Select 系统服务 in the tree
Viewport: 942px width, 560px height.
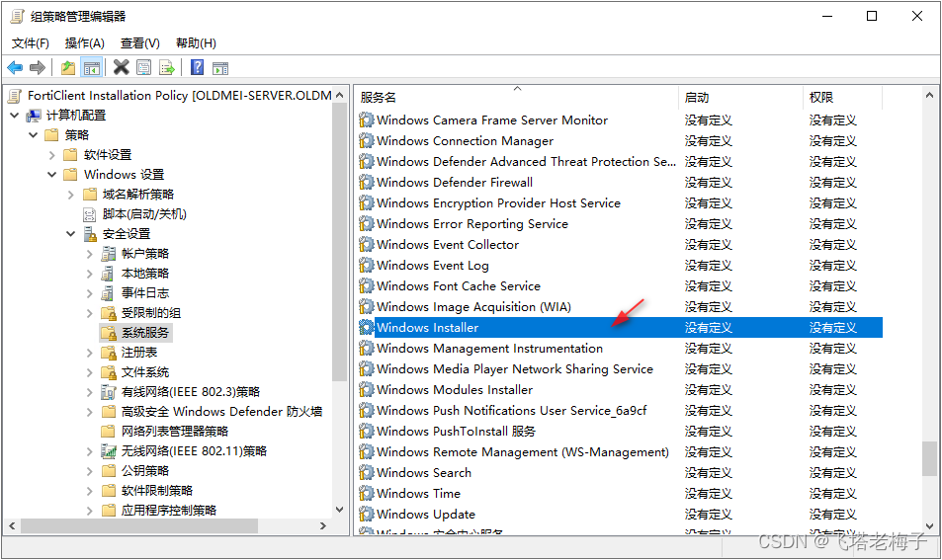(144, 333)
